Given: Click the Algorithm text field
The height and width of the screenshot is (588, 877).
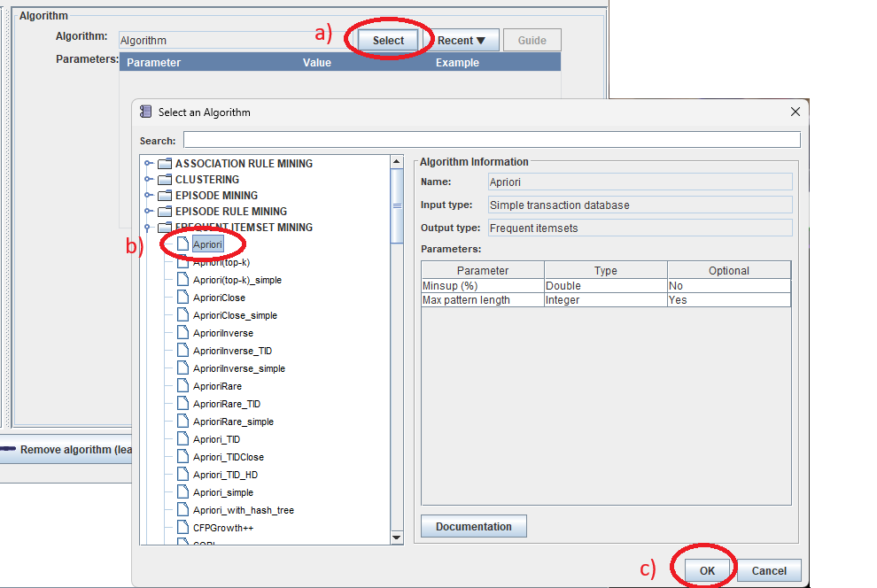Looking at the screenshot, I should click(235, 40).
